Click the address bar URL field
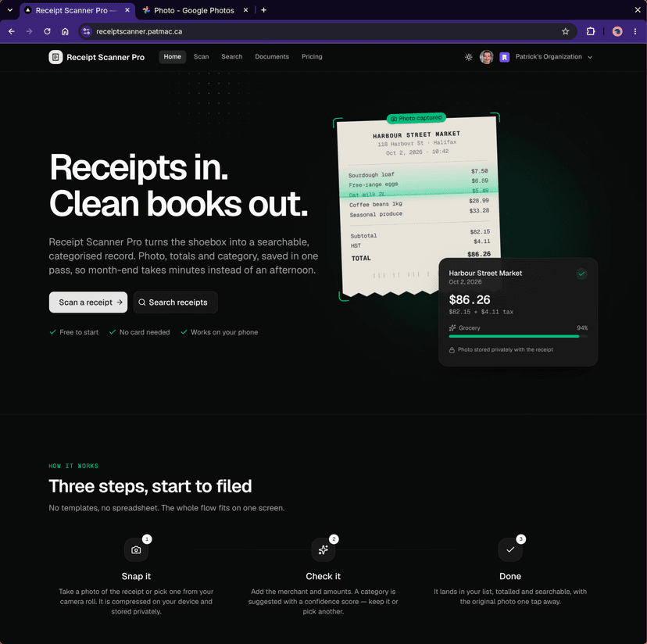 (327, 31)
